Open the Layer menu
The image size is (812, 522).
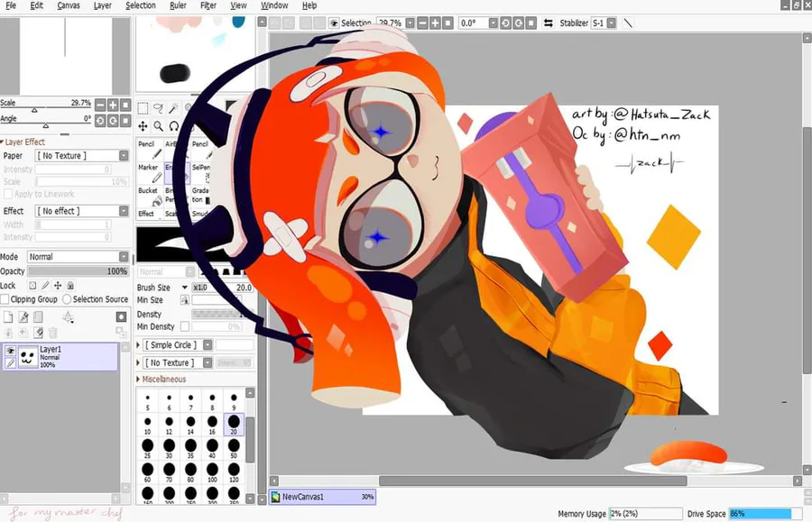[x=102, y=5]
